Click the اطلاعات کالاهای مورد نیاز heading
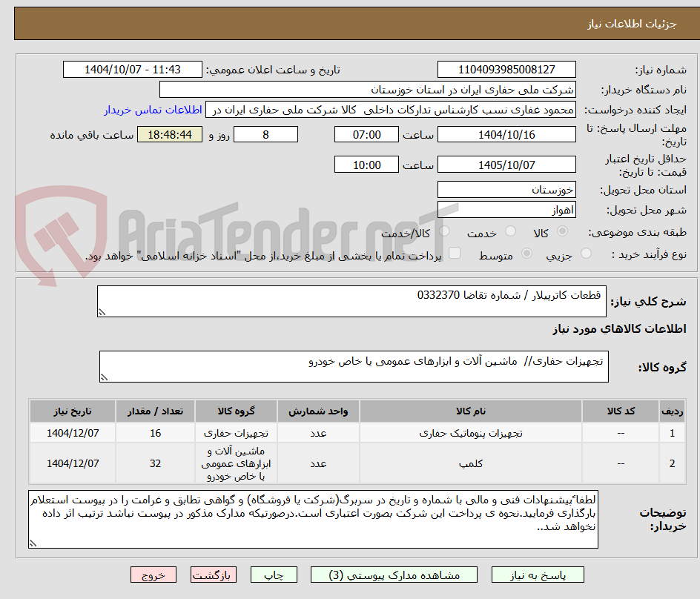 point(619,329)
